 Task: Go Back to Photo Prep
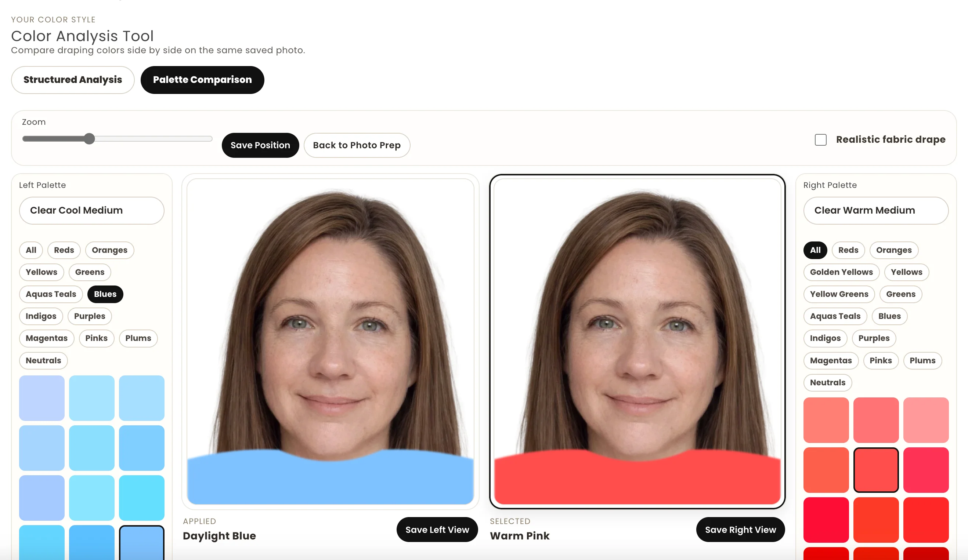pyautogui.click(x=357, y=145)
